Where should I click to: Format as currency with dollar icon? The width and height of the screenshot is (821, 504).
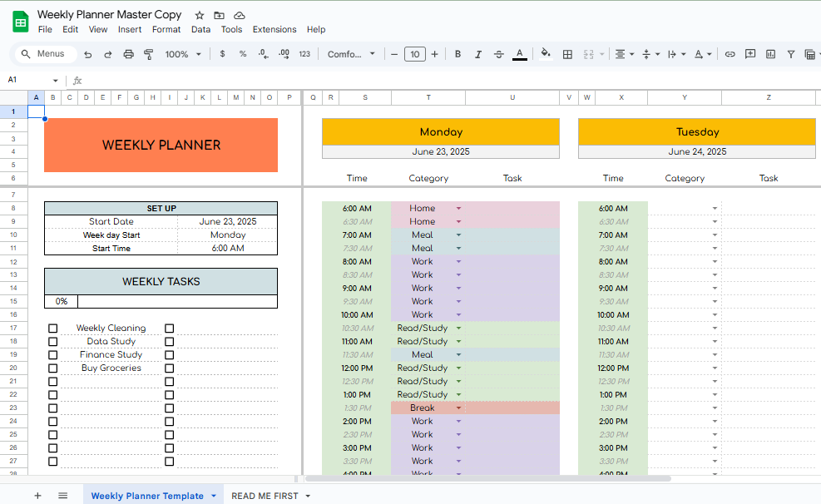(x=223, y=54)
